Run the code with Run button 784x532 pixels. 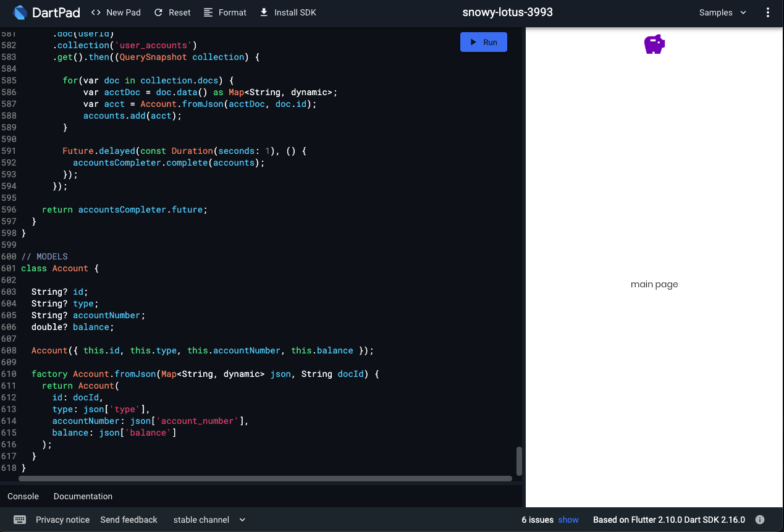(x=484, y=42)
